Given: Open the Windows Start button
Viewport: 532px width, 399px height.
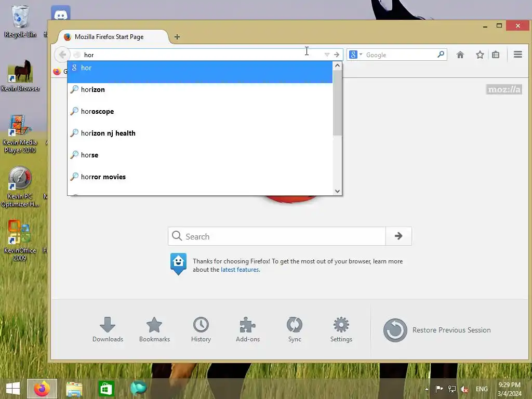Looking at the screenshot, I should 13,389.
